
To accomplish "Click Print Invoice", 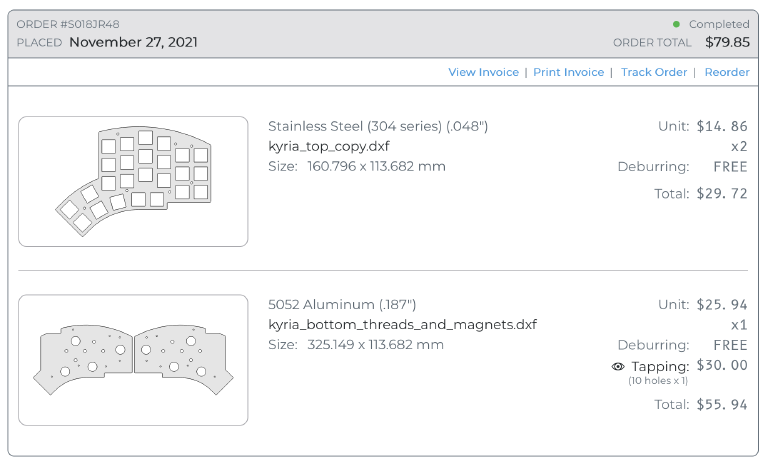I will [569, 73].
